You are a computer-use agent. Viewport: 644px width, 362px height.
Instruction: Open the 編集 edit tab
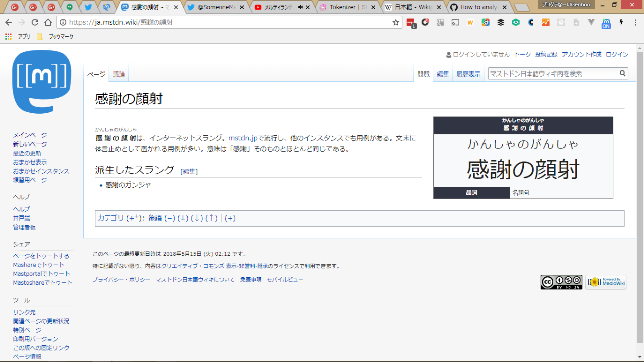coord(443,75)
